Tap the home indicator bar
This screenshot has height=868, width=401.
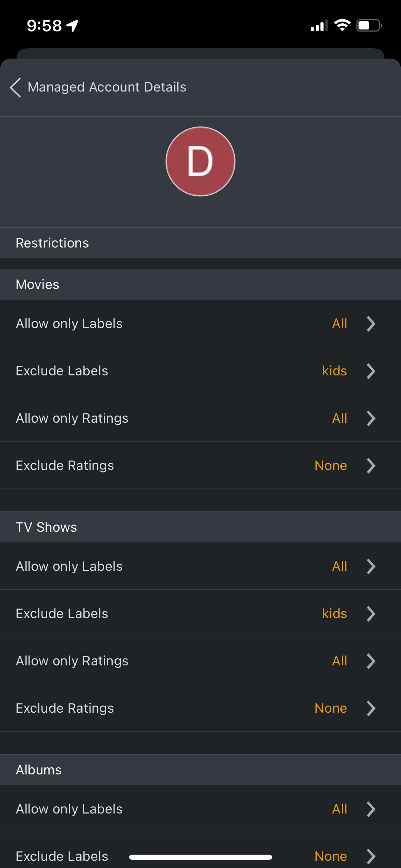pos(200,857)
